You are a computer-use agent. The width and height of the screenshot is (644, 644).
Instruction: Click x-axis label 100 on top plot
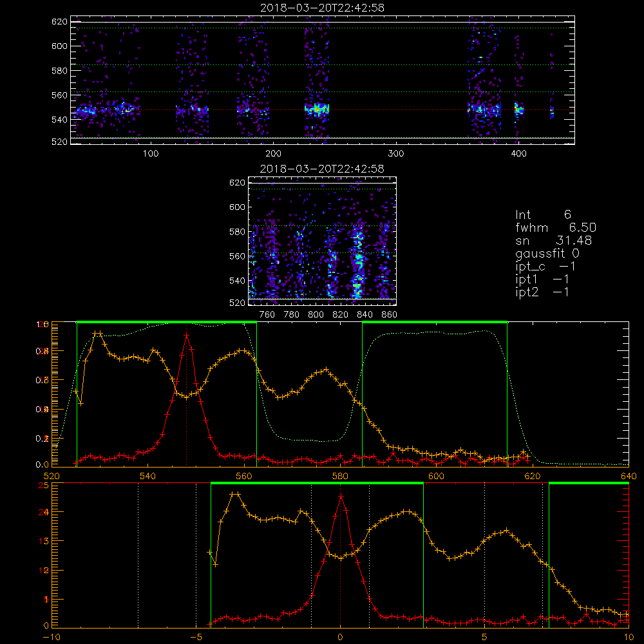pos(151,154)
